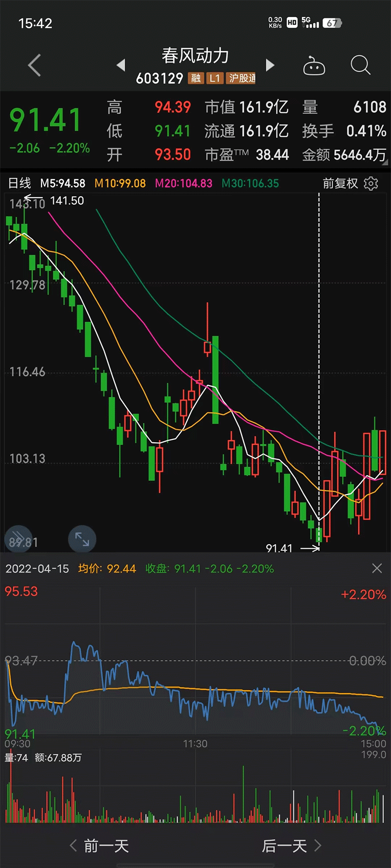Tap 换手 0.41% turnover value

tap(345, 131)
